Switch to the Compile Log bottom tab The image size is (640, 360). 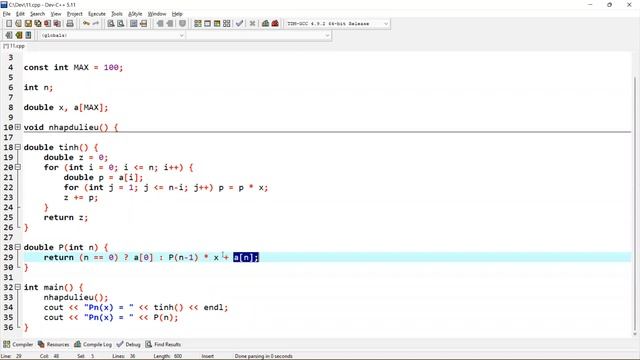tap(93, 344)
